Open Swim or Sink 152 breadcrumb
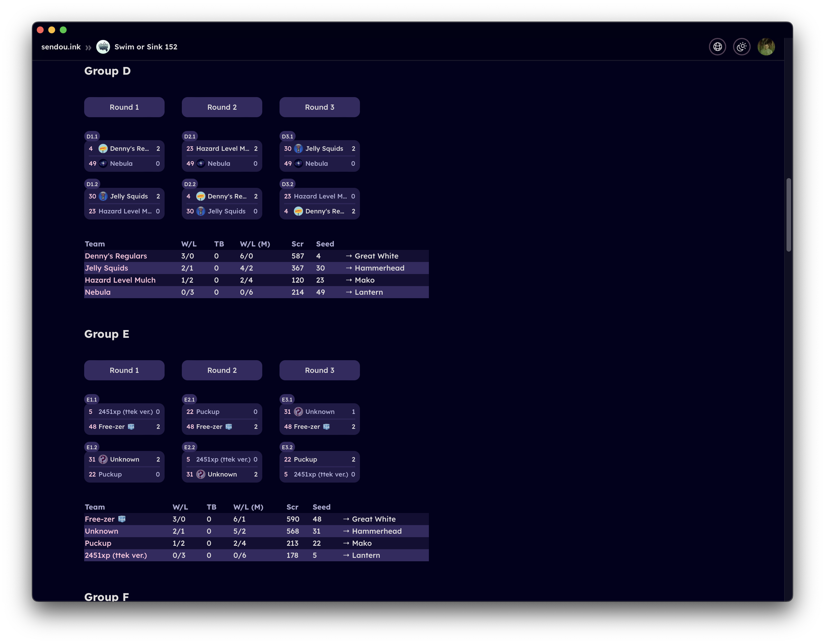The height and width of the screenshot is (644, 825). point(146,47)
